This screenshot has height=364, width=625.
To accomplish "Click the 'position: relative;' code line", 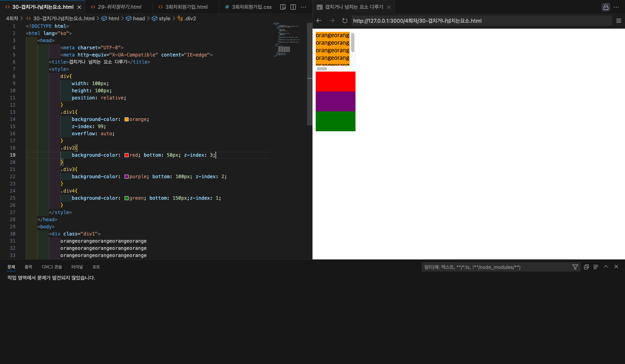I will (99, 98).
